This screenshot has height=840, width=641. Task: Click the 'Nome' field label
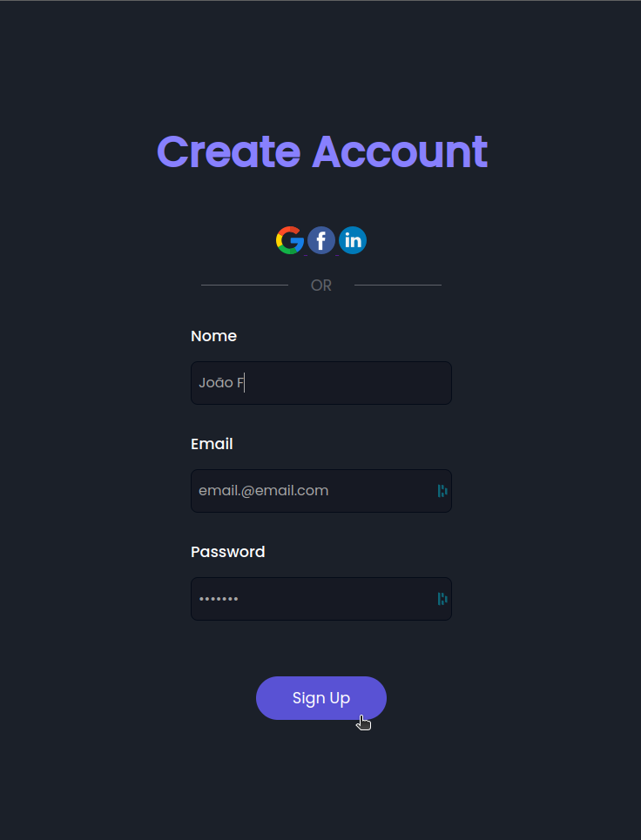coord(213,336)
